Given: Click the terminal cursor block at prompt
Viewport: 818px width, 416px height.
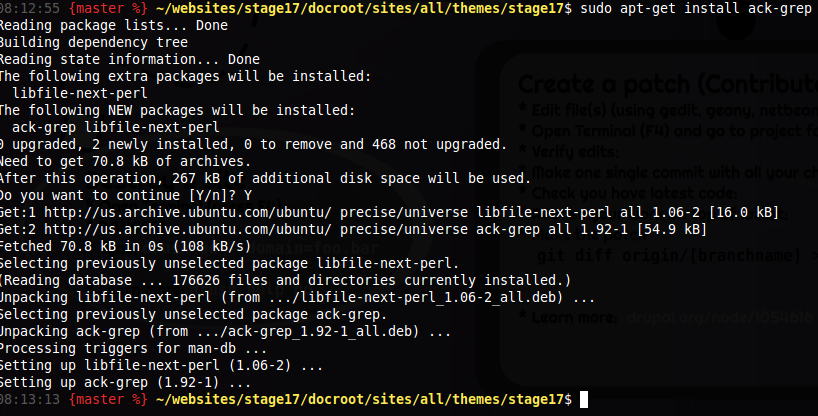Looking at the screenshot, I should [x=584, y=399].
